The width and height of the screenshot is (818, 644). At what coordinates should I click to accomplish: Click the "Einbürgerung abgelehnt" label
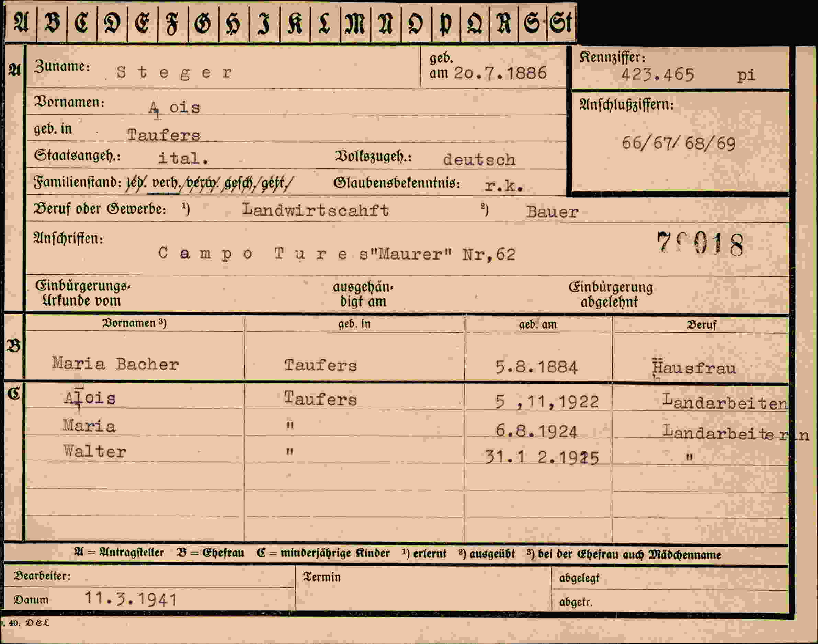coord(611,294)
